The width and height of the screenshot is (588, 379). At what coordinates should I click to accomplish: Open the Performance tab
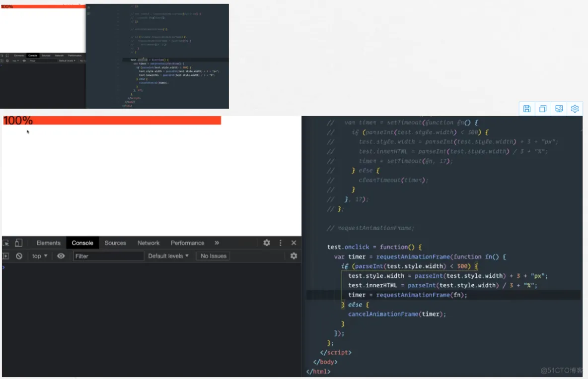188,243
